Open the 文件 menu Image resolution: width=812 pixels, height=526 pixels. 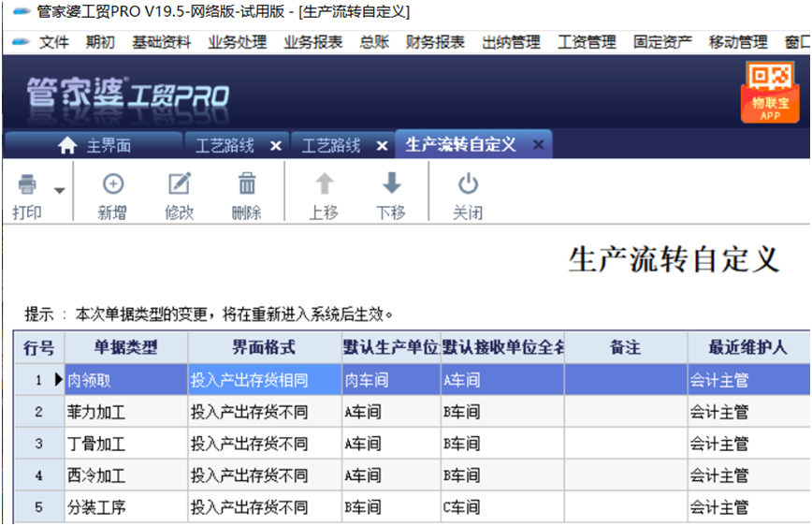point(54,42)
